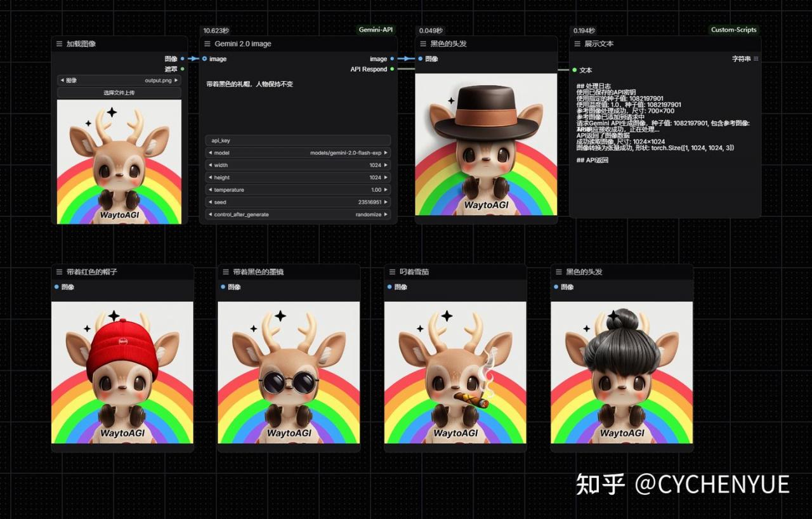812x519 pixels.
Task: Select the black hair bun deer preview
Action: 622,372
